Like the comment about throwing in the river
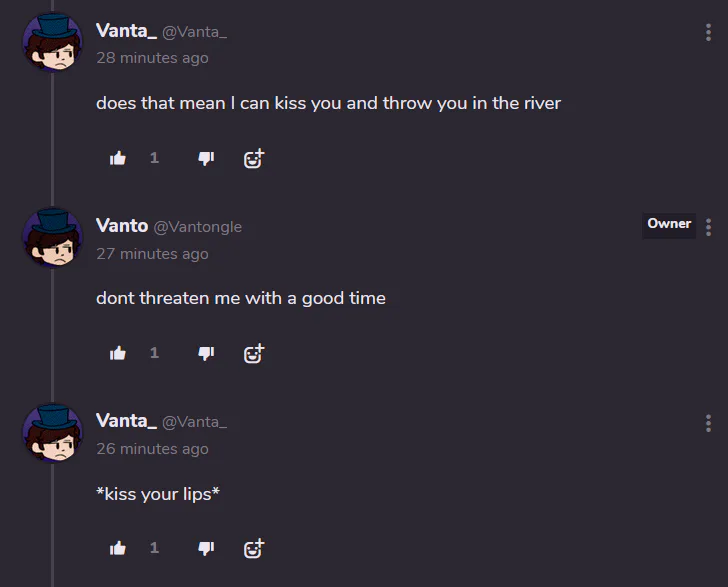The height and width of the screenshot is (587, 728). tap(118, 158)
